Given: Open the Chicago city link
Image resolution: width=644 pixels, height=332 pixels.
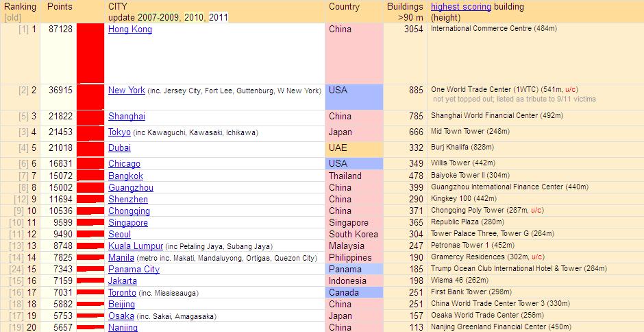Looking at the screenshot, I should tap(124, 164).
